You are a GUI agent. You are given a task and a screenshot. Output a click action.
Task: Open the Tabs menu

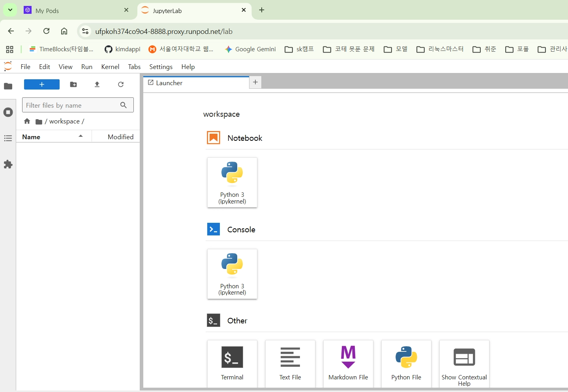[x=134, y=67]
